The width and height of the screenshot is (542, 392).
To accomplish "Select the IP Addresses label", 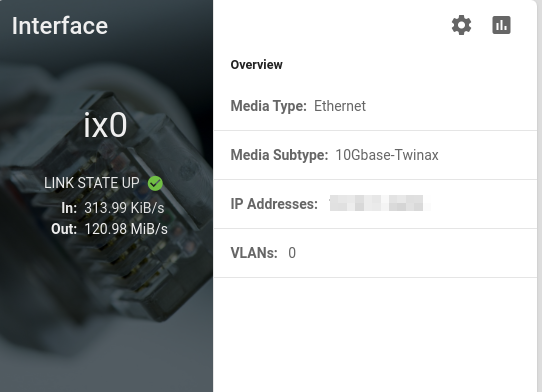I will tap(274, 204).
